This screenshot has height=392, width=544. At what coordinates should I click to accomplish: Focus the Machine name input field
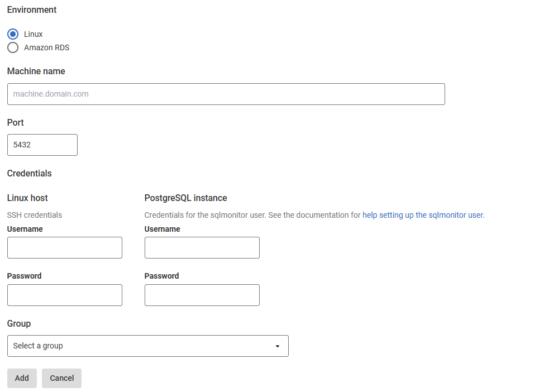pyautogui.click(x=226, y=94)
